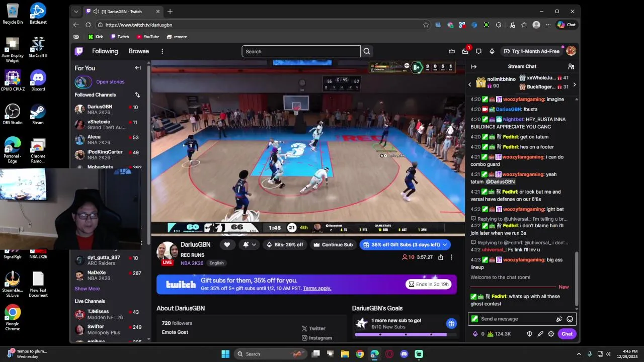The height and width of the screenshot is (362, 644).
Task: Open vShetoxic followed channel
Action: coord(108,124)
